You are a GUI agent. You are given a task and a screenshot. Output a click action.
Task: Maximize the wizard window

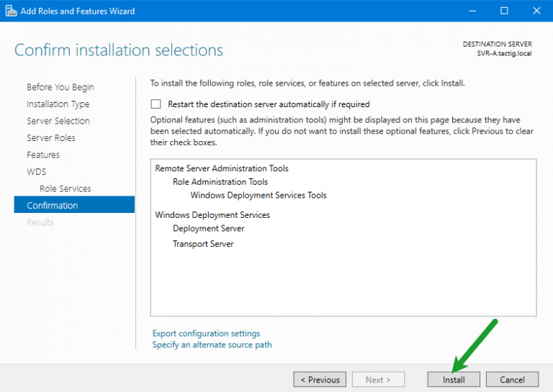click(x=504, y=11)
